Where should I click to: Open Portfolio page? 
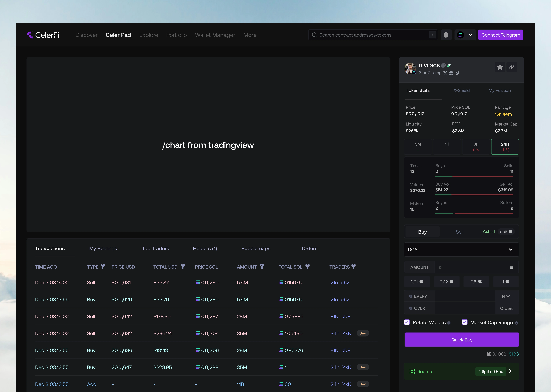177,35
